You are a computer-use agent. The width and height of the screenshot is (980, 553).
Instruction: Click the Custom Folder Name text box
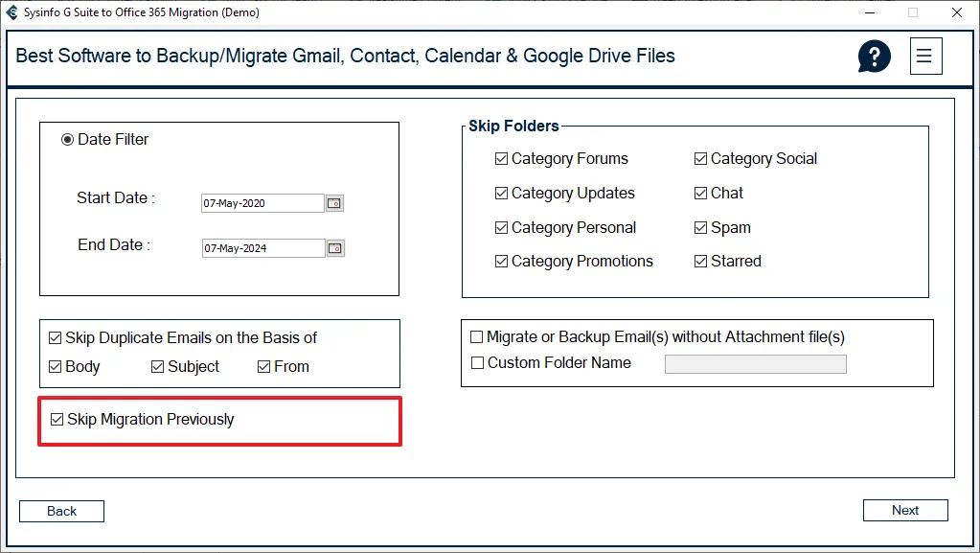click(x=756, y=364)
